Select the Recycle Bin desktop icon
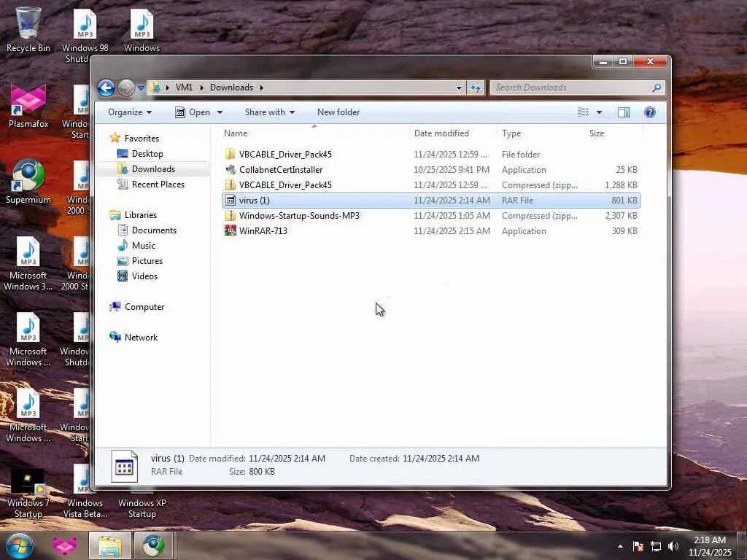 28,29
